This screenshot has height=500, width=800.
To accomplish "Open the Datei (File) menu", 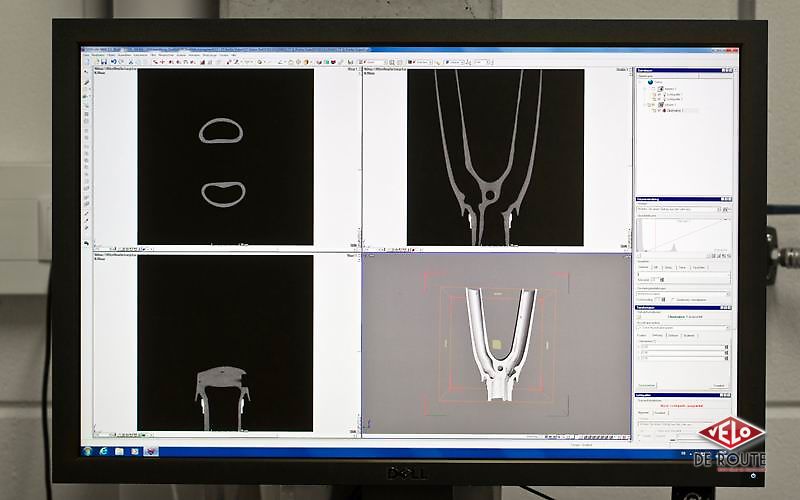I will tap(86, 55).
